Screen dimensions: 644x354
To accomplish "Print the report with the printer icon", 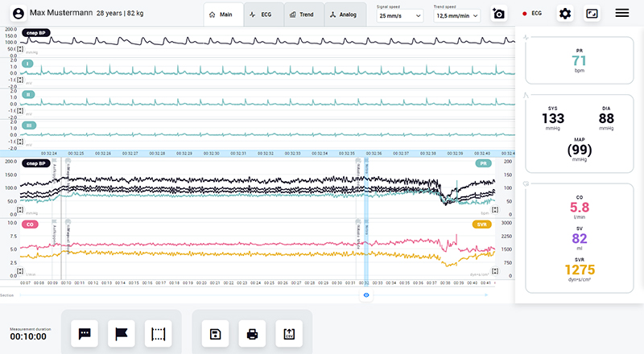I will [253, 333].
